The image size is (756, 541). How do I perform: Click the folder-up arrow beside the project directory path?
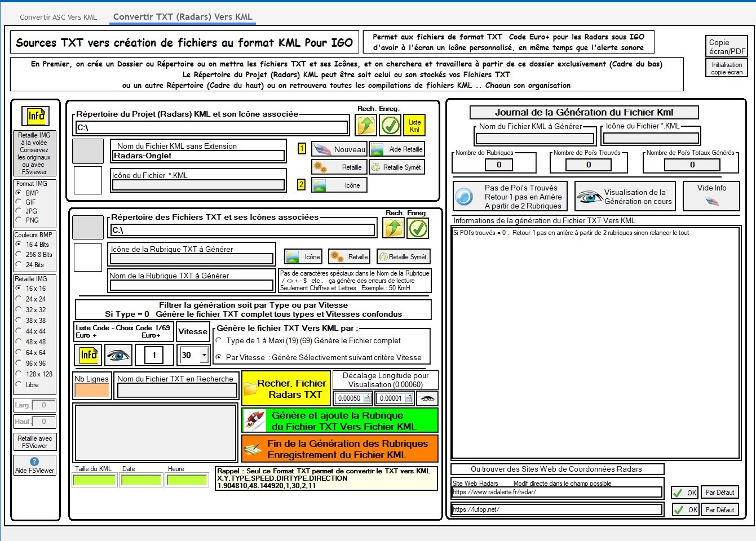(x=366, y=125)
